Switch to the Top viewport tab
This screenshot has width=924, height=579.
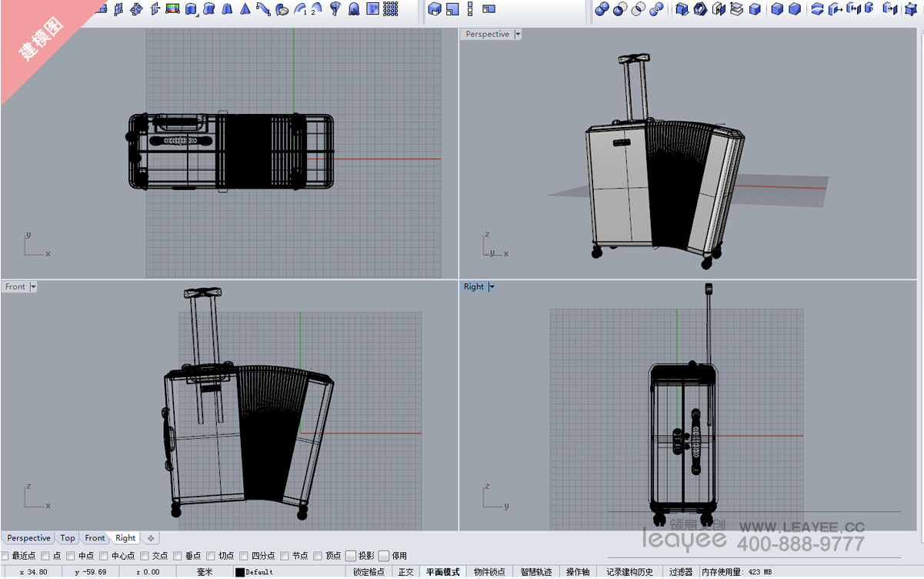click(x=68, y=538)
